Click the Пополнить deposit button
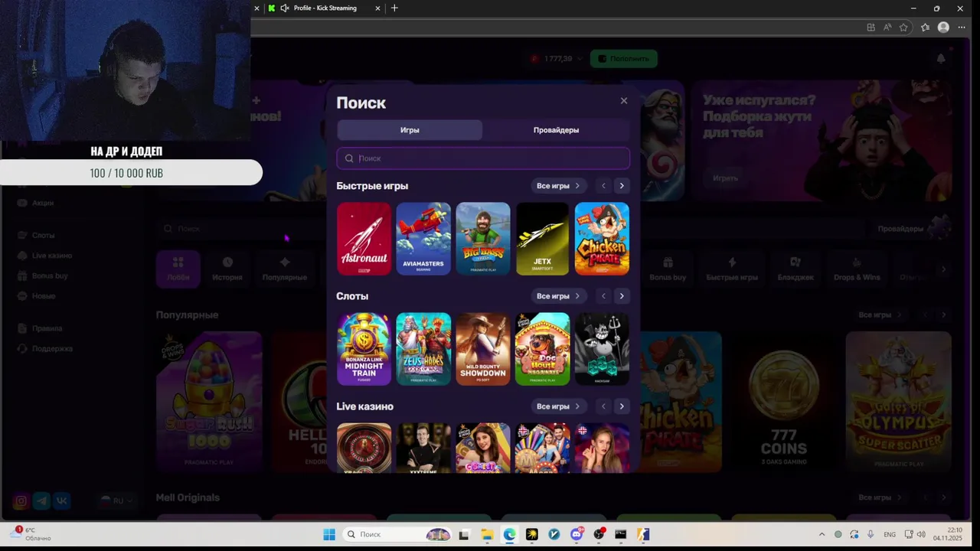The width and height of the screenshot is (980, 551). pos(623,59)
